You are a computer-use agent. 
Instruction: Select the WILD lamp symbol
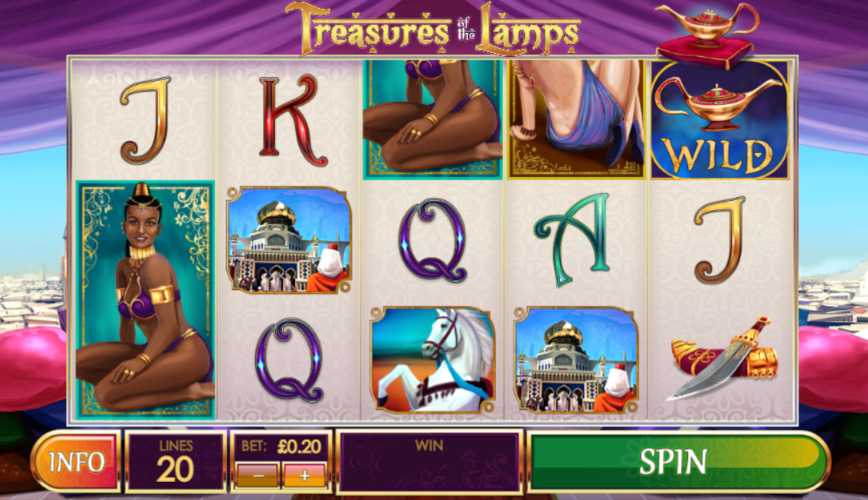point(720,120)
